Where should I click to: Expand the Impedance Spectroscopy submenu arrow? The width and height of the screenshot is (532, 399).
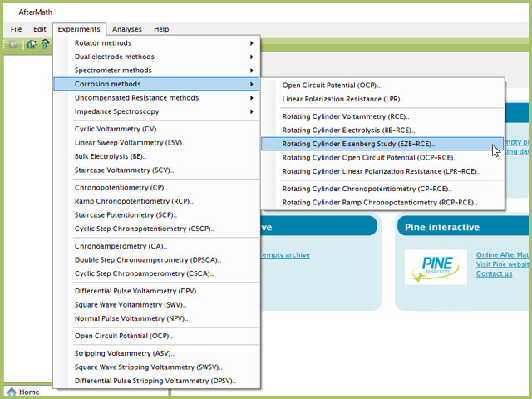click(251, 111)
